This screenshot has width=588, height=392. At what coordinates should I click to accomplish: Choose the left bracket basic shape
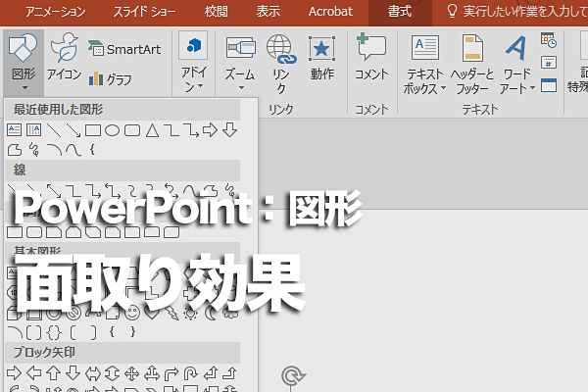pyautogui.click(x=73, y=332)
